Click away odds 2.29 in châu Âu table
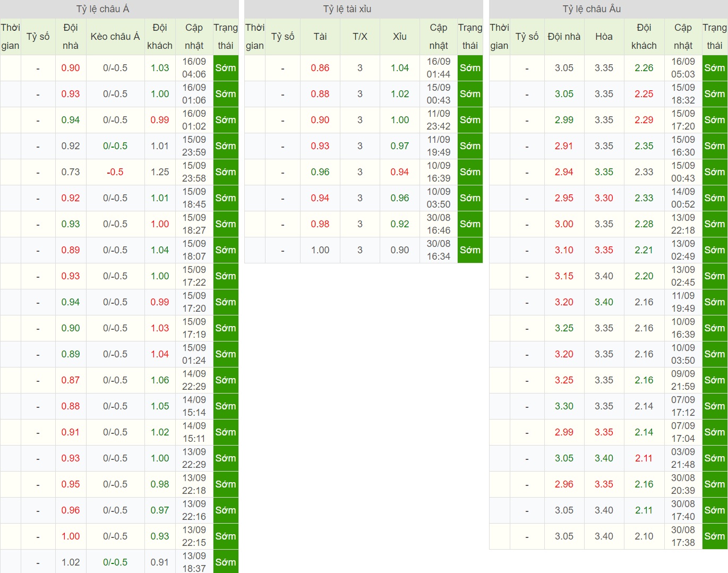Image resolution: width=728 pixels, height=573 pixels. pos(644,120)
